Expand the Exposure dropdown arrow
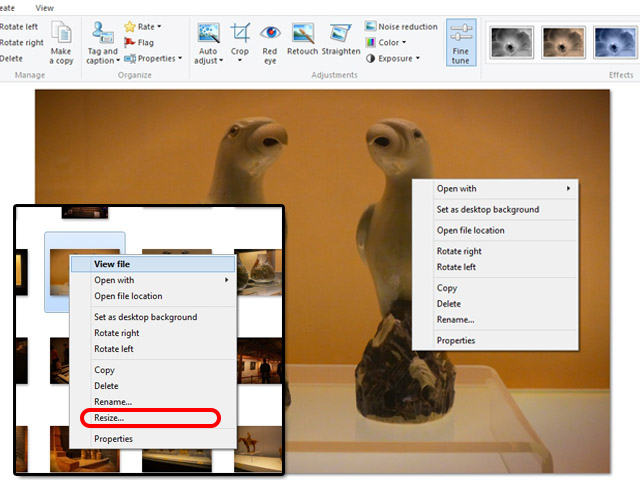The width and height of the screenshot is (640, 480). point(418,58)
